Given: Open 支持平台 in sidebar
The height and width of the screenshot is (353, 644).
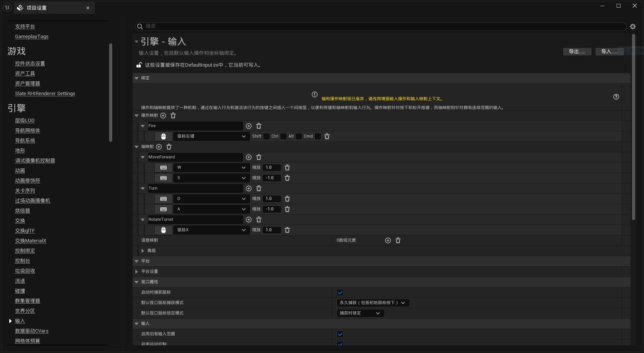Looking at the screenshot, I should tap(25, 27).
